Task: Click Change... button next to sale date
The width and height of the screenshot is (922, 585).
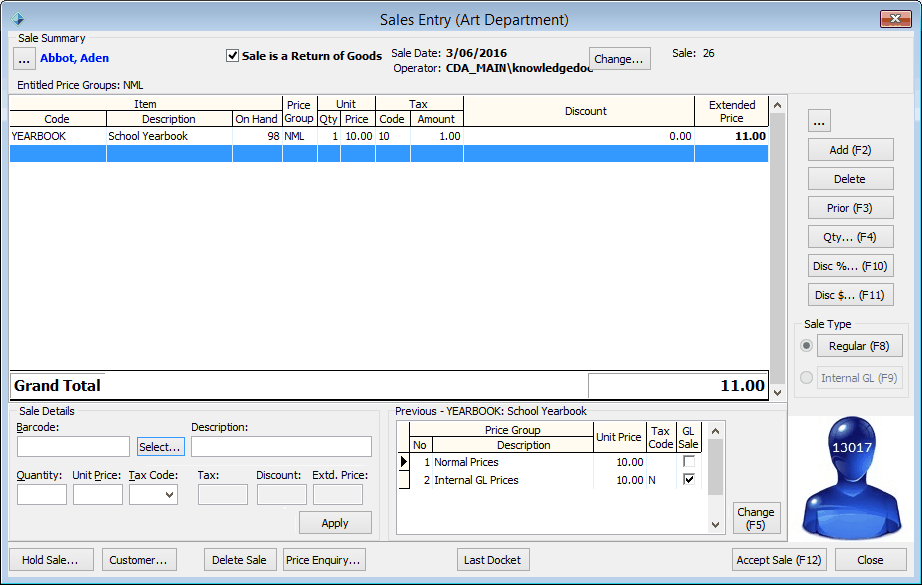Action: (x=619, y=59)
